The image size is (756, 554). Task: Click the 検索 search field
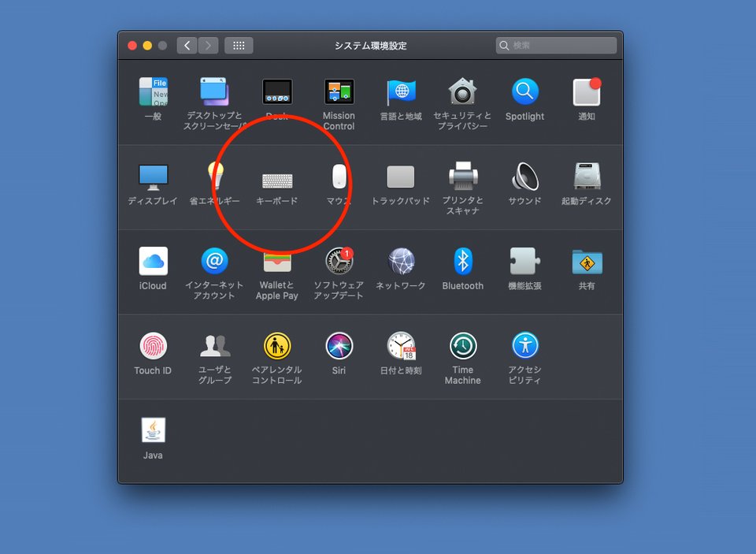point(556,46)
